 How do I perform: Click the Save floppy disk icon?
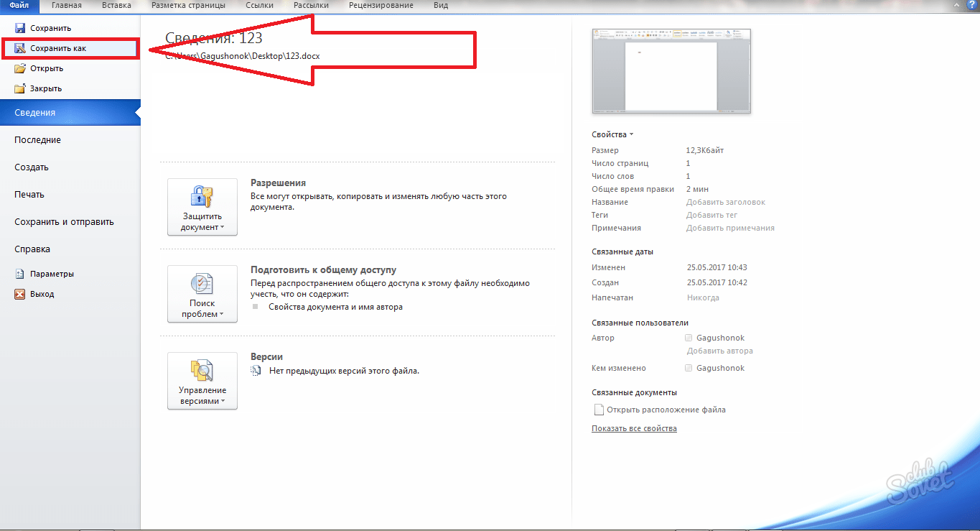pyautogui.click(x=20, y=28)
